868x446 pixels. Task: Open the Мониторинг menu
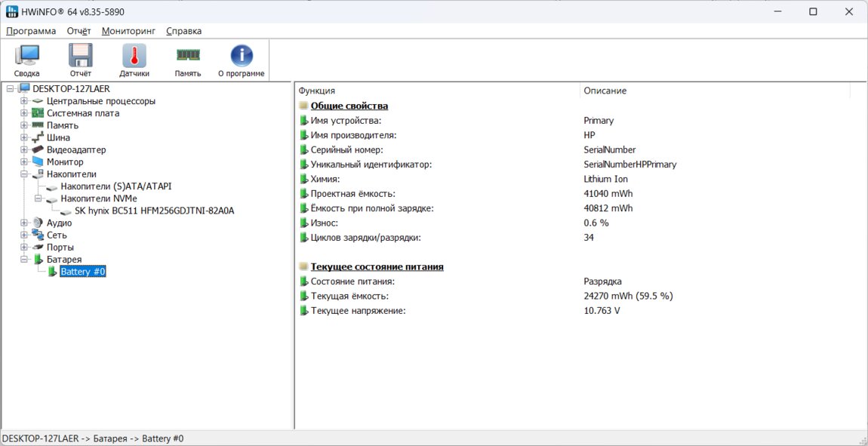128,31
